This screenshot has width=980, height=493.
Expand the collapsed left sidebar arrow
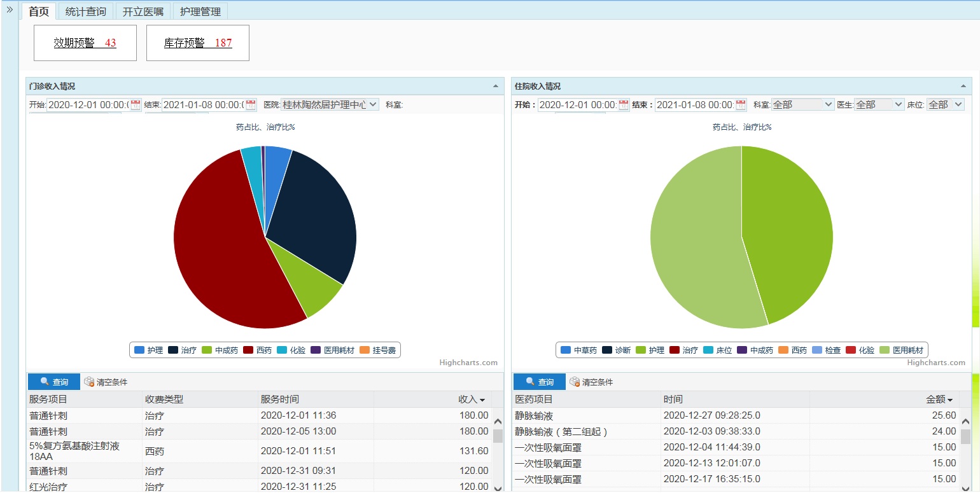[10, 10]
